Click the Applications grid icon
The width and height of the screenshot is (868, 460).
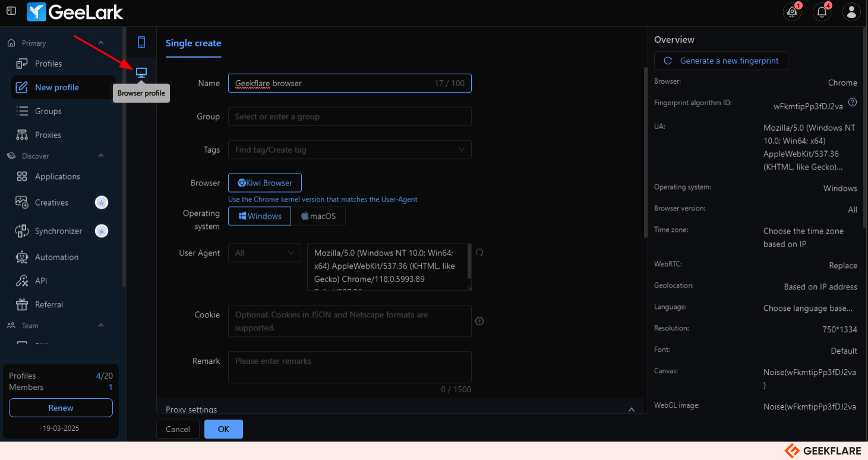(22, 177)
